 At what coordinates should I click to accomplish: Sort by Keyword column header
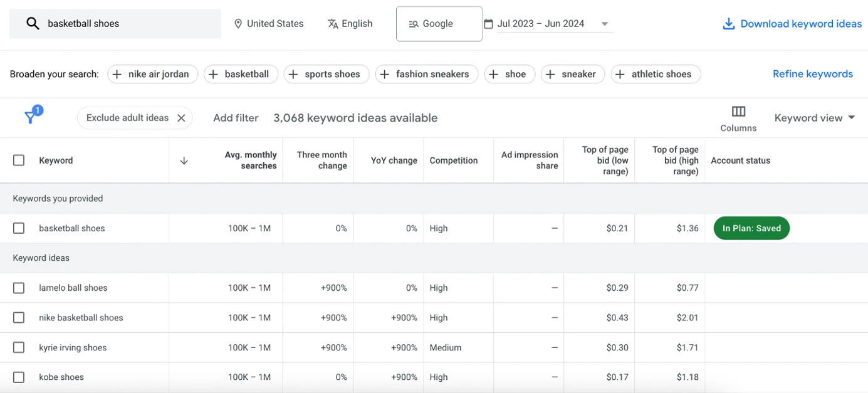pyautogui.click(x=56, y=160)
